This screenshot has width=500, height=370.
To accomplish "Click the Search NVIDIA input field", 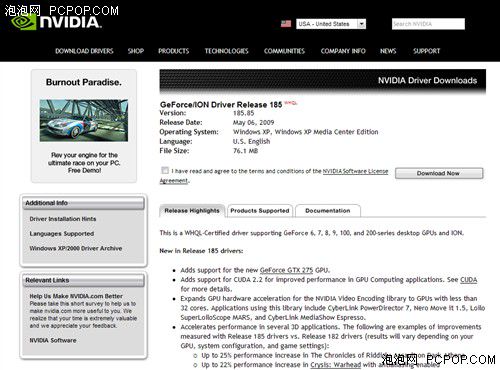I will tap(428, 24).
